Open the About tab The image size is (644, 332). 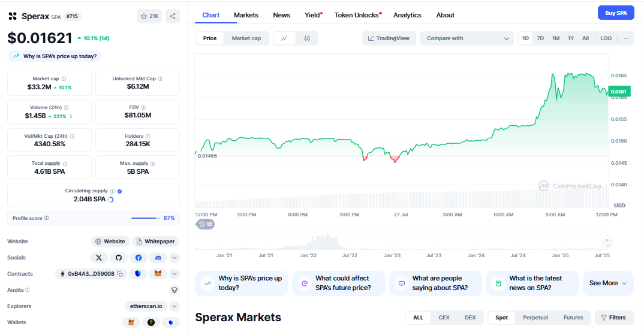pos(445,15)
